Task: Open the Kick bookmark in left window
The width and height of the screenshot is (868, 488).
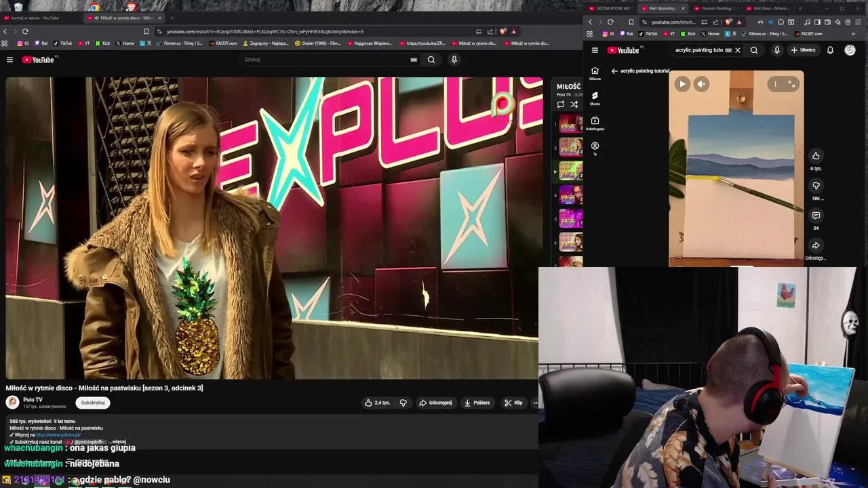Action: coord(103,43)
